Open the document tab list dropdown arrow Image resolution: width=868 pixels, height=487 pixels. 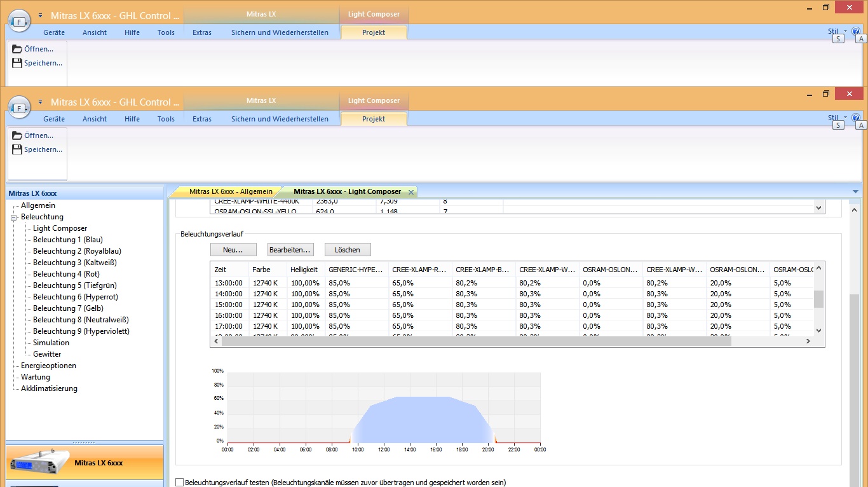(855, 192)
